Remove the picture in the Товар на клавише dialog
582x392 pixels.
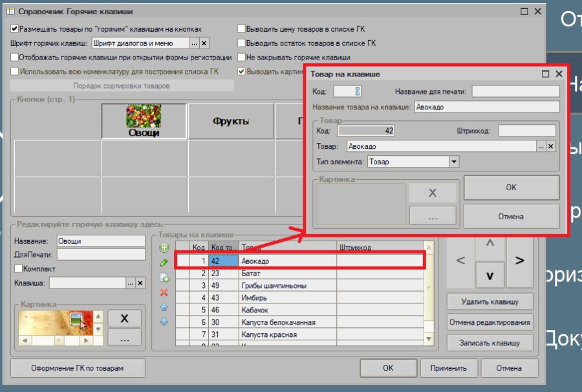[433, 193]
